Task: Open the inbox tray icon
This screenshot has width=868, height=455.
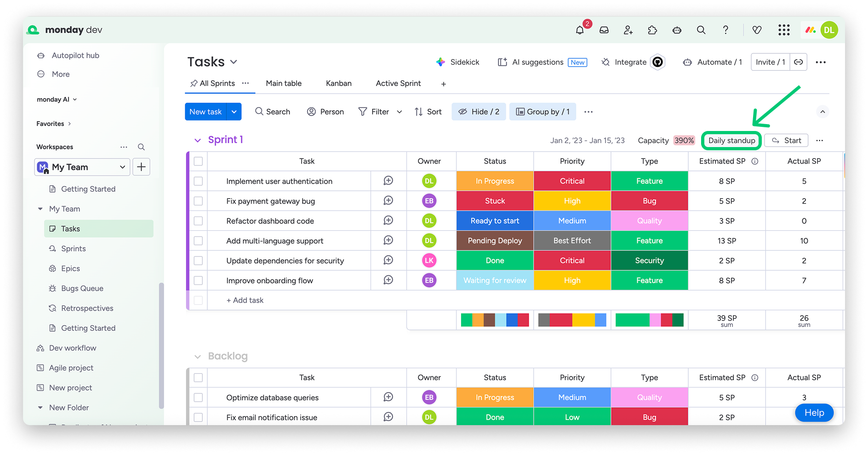Action: coord(604,30)
